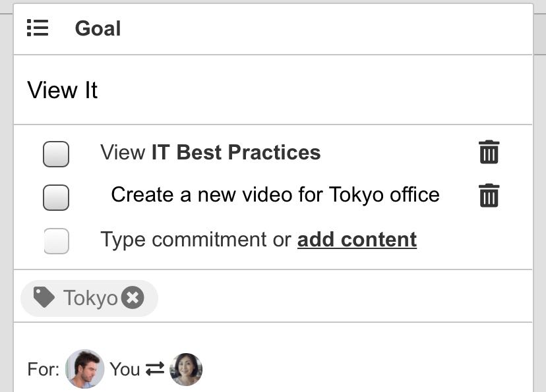The width and height of the screenshot is (546, 392).
Task: Check the View IT Best Practices checkbox
Action: pos(56,154)
